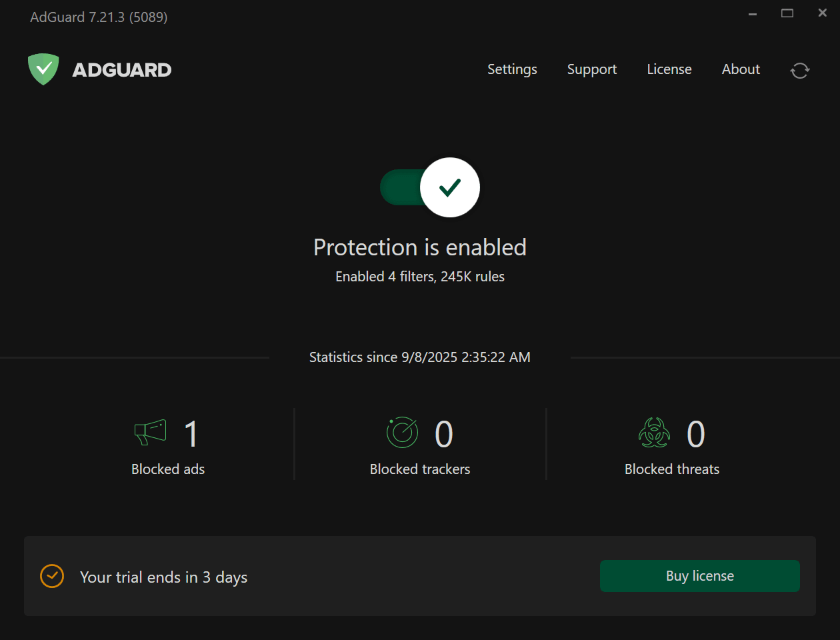Click the Blocked ads label

point(168,469)
